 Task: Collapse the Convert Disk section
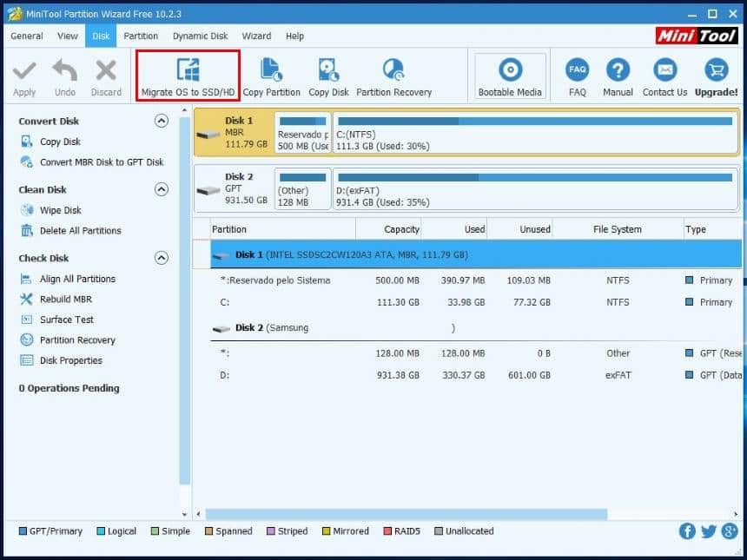[161, 121]
